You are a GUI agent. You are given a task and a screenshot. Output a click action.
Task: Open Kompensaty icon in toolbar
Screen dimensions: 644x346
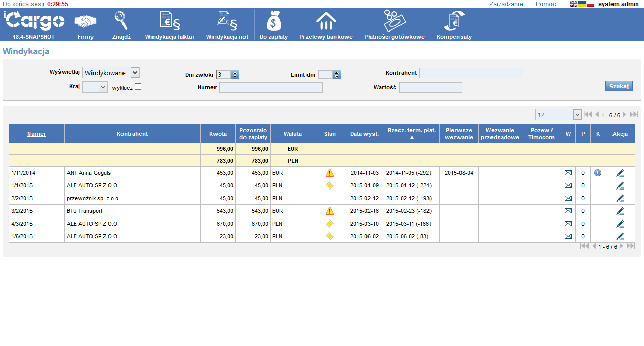coord(454,22)
